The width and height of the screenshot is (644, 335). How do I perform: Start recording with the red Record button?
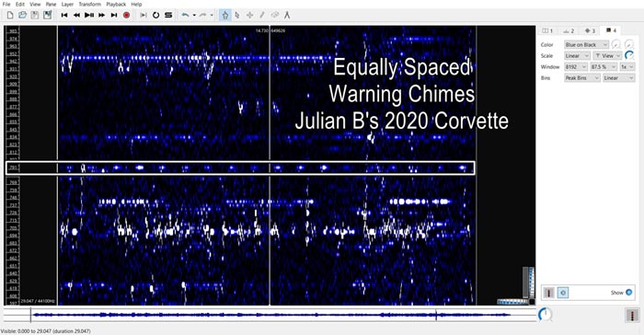click(x=127, y=16)
